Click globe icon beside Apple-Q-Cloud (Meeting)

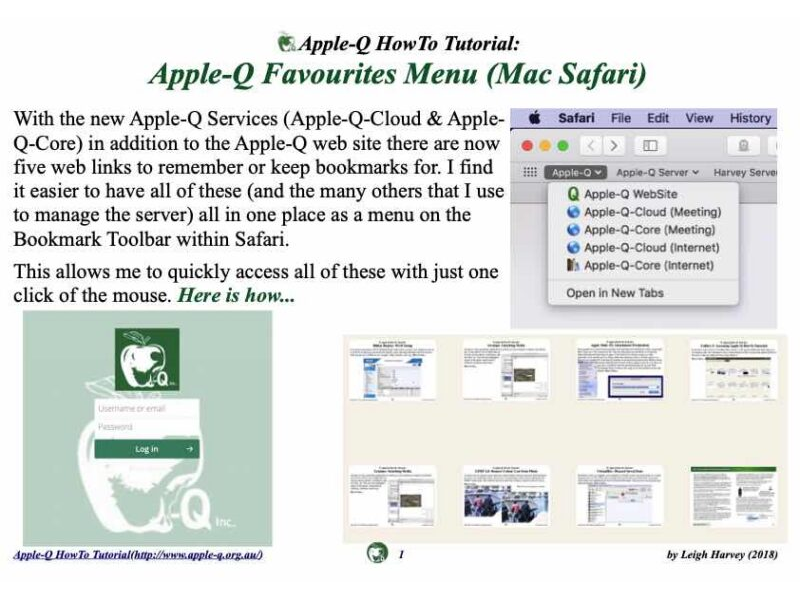click(x=573, y=212)
